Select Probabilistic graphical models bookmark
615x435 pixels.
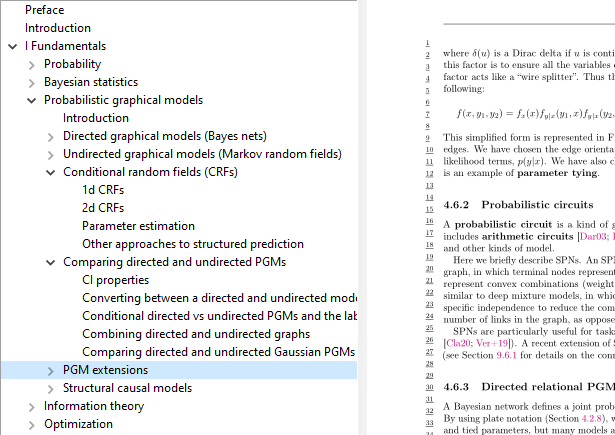[x=123, y=100]
